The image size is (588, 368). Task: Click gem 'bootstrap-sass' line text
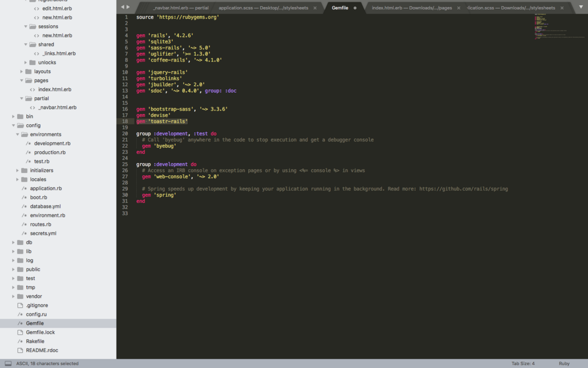(x=182, y=109)
